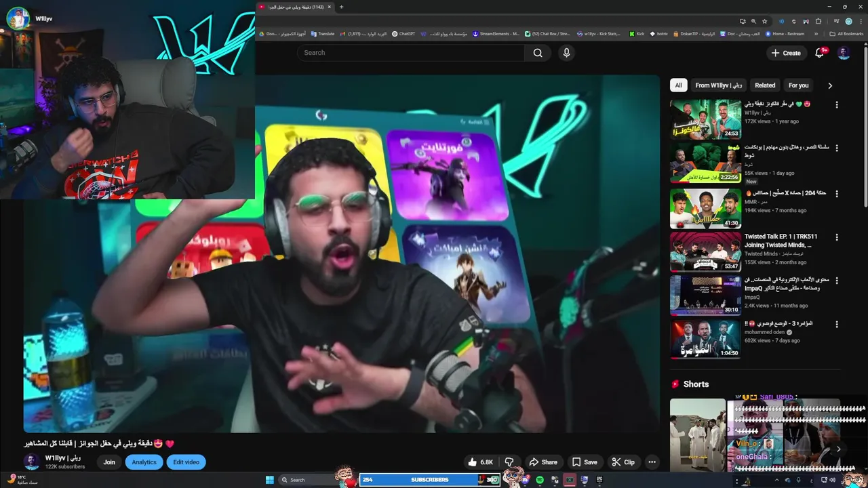Click the Join membership button
The width and height of the screenshot is (868, 488).
109,462
